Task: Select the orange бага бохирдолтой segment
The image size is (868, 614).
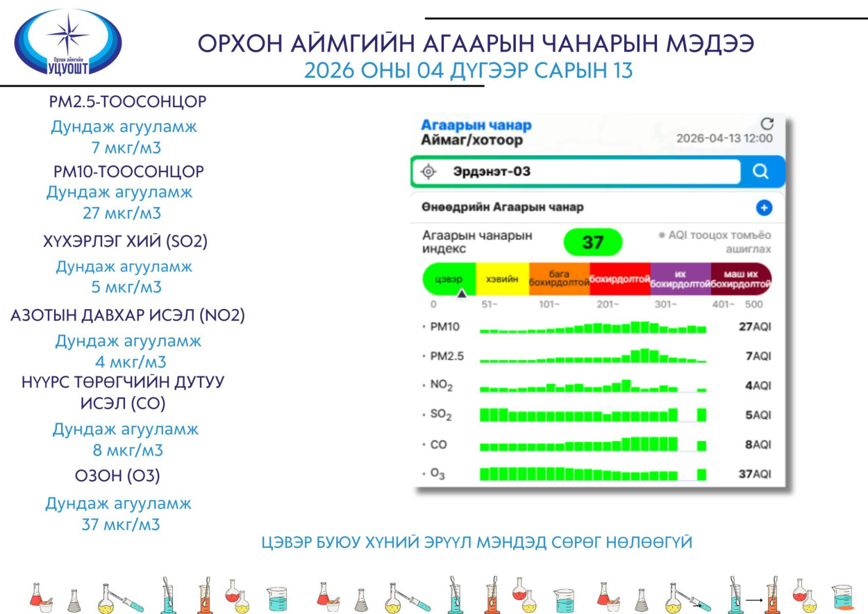Action: [x=559, y=279]
